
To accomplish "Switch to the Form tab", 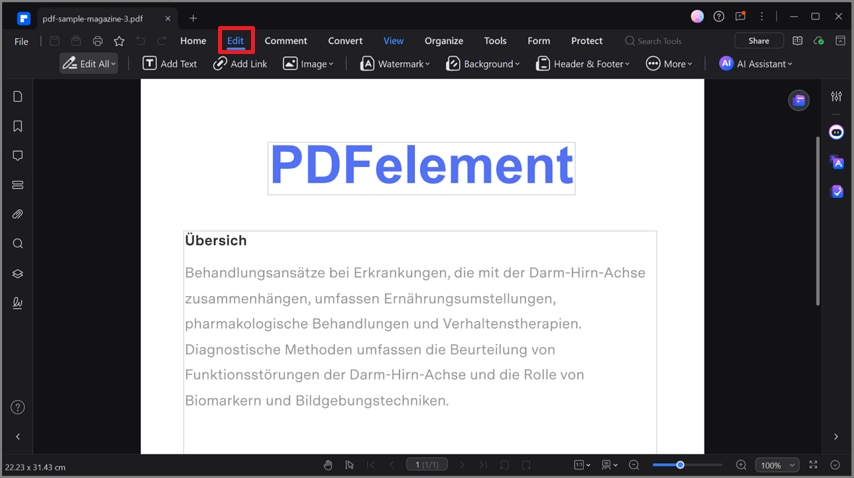I will [539, 41].
